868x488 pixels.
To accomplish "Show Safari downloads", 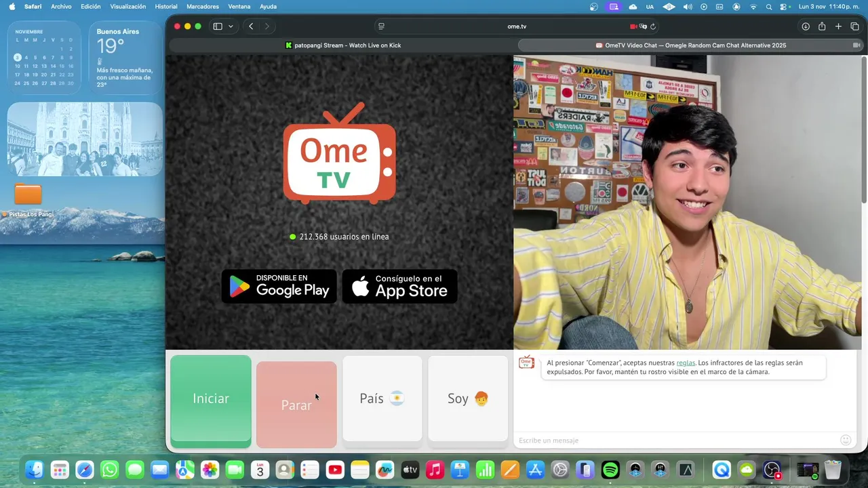I will [x=806, y=26].
